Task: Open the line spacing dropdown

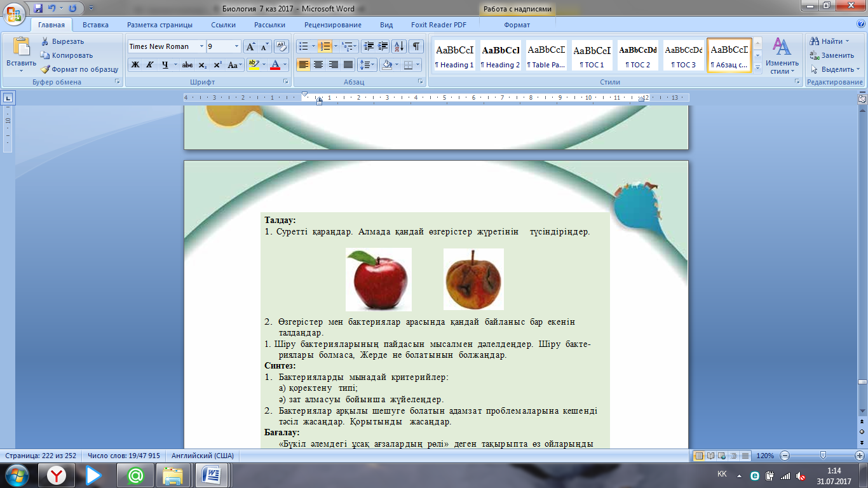Action: 367,65
